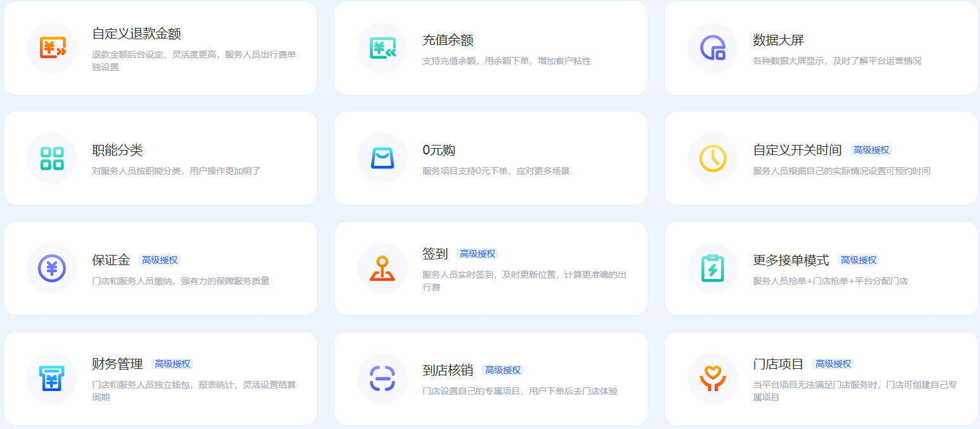
Task: Click the 职能分类 grid icon
Action: (x=52, y=158)
